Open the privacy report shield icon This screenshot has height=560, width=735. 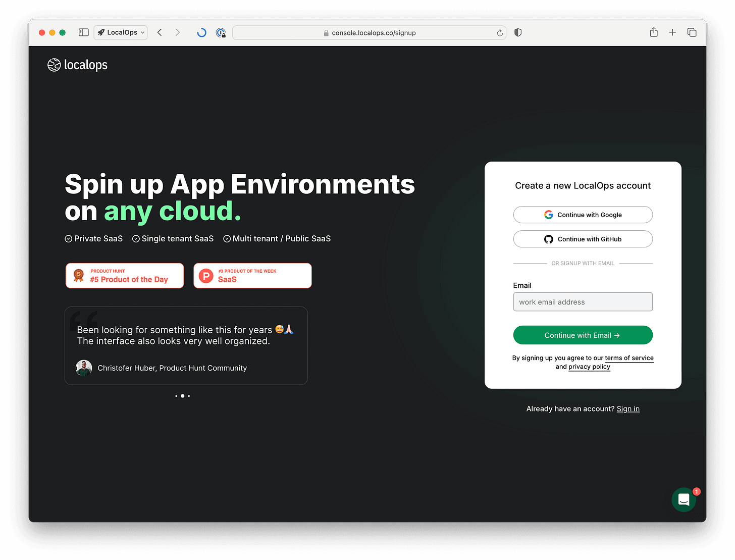(518, 32)
